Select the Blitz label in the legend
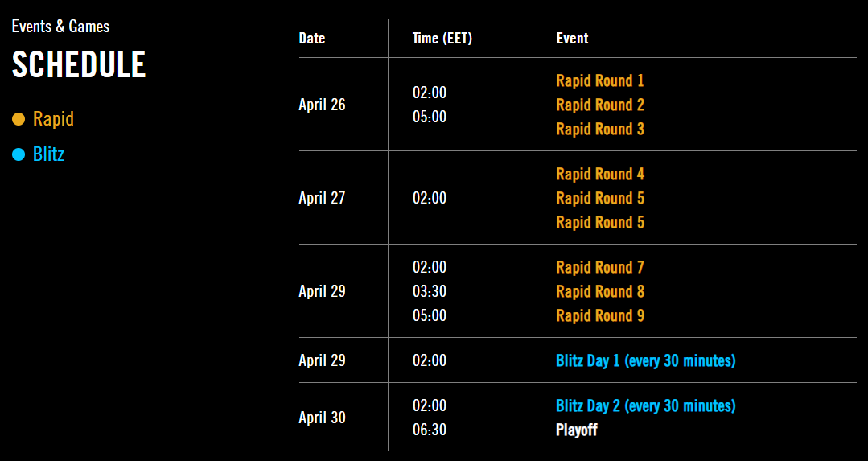This screenshot has height=461, width=868. pos(48,154)
